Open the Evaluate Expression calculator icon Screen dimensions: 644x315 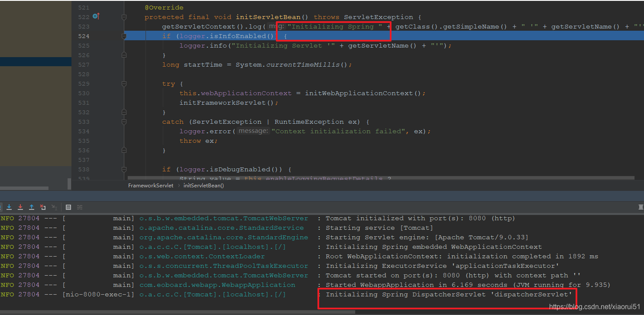coord(68,207)
